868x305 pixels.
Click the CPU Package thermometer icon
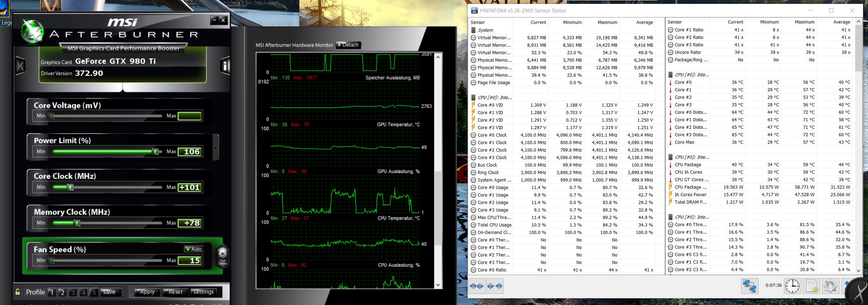(670, 165)
